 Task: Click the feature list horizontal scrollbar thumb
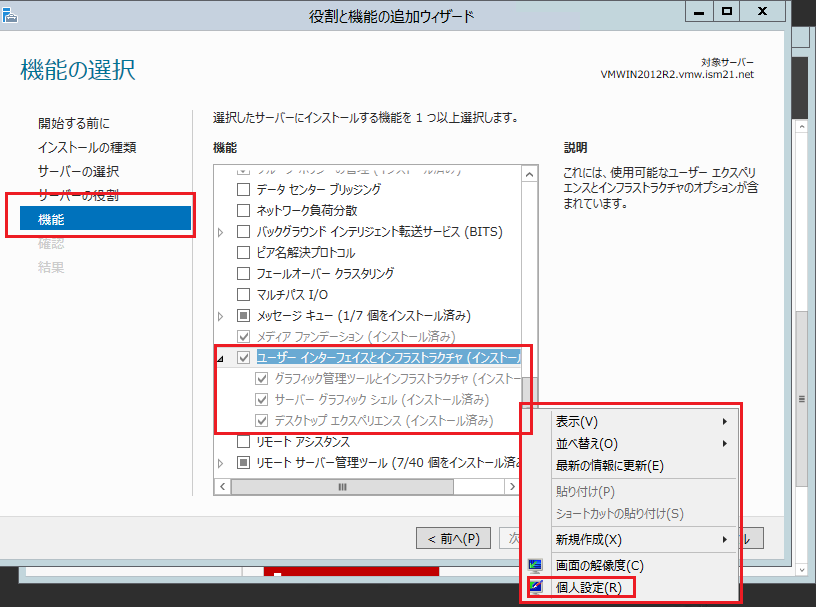tap(342, 487)
